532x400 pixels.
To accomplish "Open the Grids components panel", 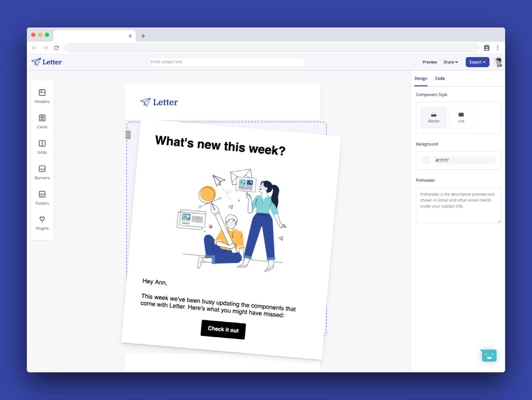I will click(x=42, y=147).
